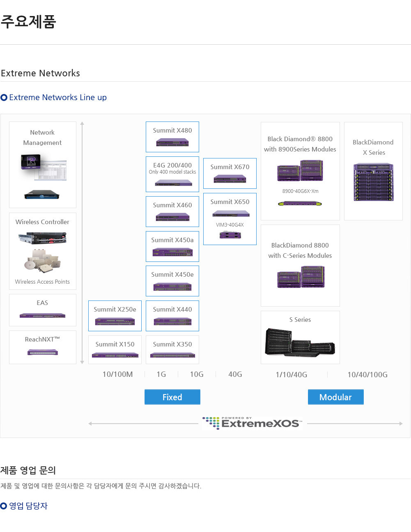This screenshot has width=411, height=532.
Task: Click the Summit X450a switch image
Action: tap(172, 252)
